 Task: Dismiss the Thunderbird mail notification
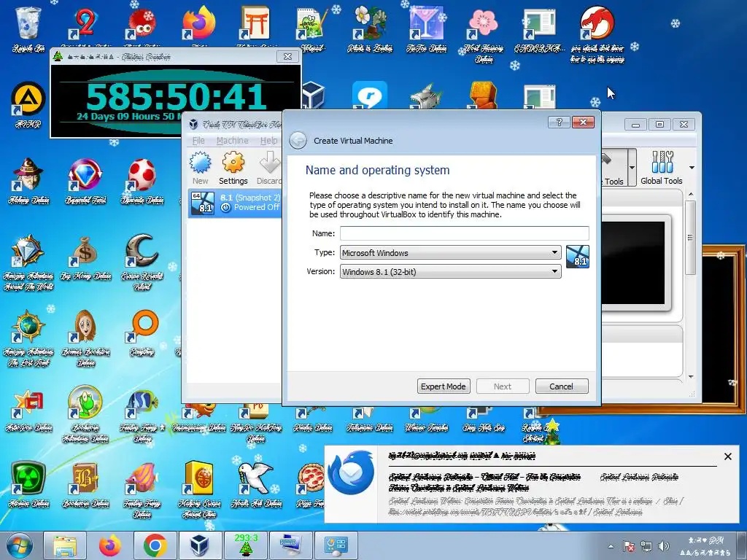tap(727, 456)
